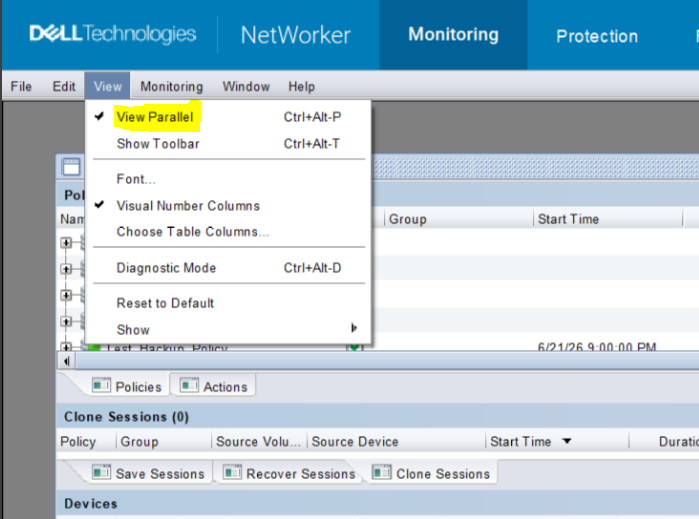The height and width of the screenshot is (519, 699).
Task: Click the Actions tab icon
Action: coord(189,385)
